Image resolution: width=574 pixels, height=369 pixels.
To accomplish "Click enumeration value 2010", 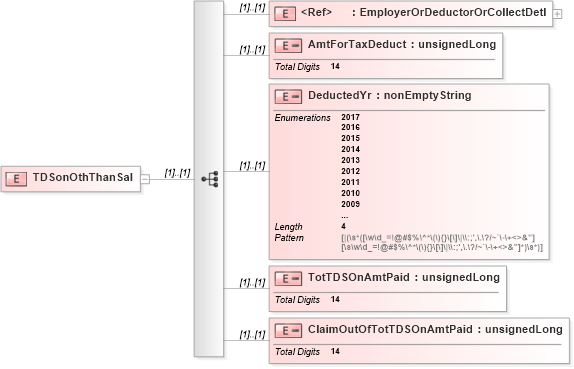I will [350, 193].
